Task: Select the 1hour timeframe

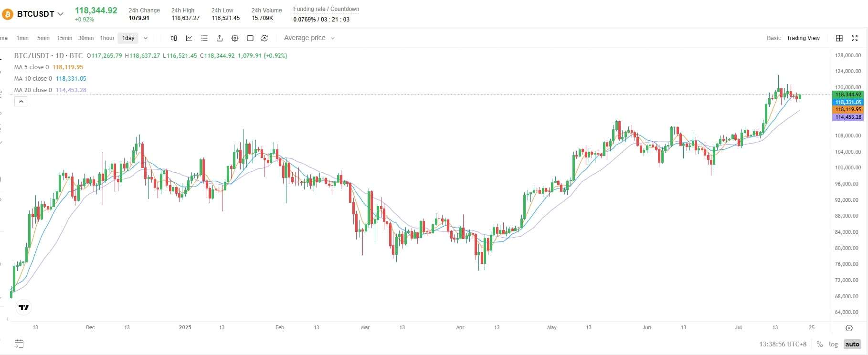Action: tap(107, 38)
